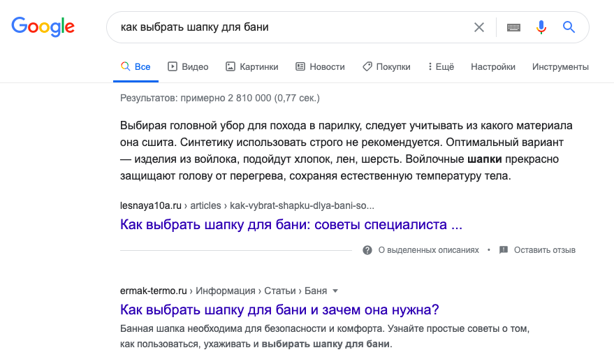Image resolution: width=614 pixels, height=364 pixels.
Task: Open 'О выделенных описаниях' link
Action: click(x=428, y=250)
